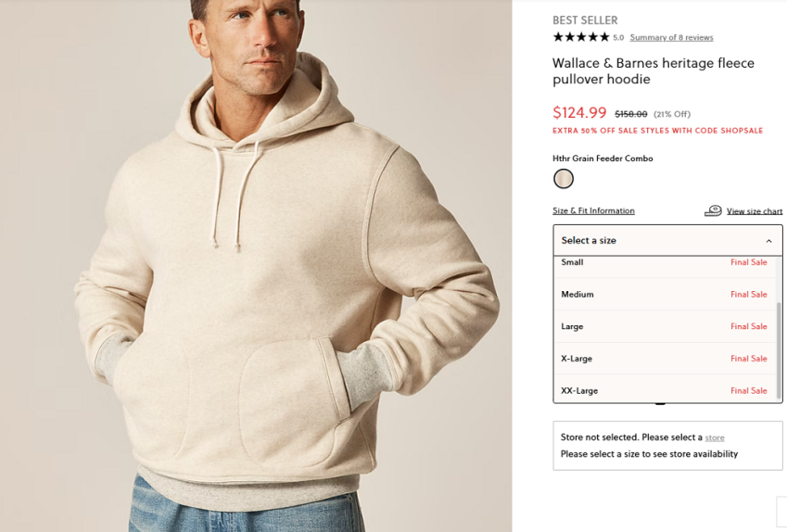Viewport: 787px width, 532px height.
Task: Click the 5.0 rating score
Action: pos(618,38)
